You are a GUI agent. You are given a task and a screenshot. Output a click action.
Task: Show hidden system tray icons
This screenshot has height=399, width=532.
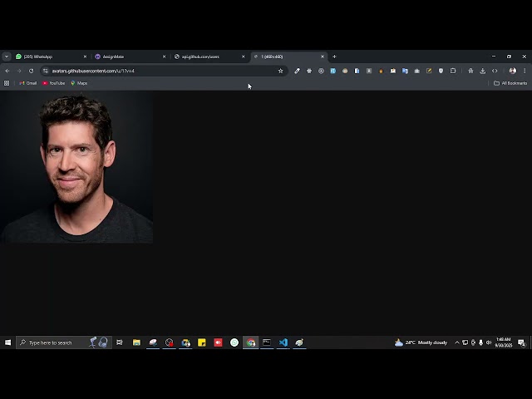coord(456,342)
